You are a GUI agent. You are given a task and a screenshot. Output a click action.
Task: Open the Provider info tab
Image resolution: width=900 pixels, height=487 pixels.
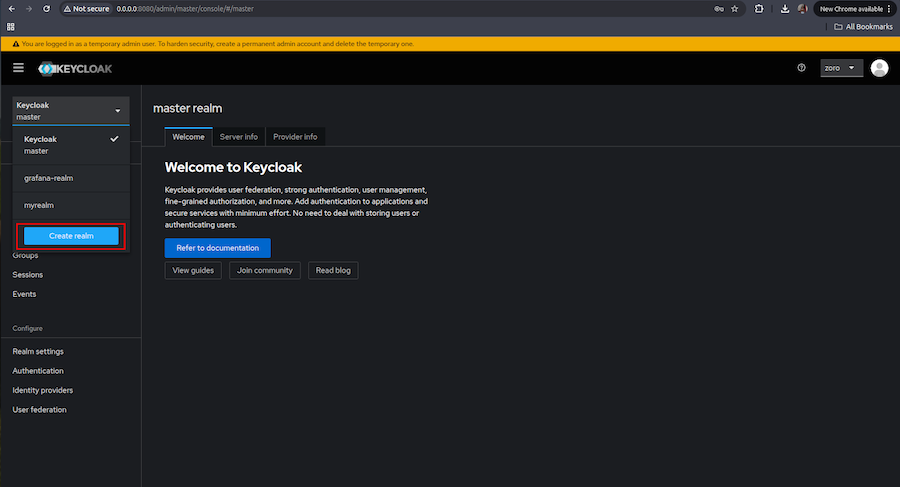click(x=295, y=137)
